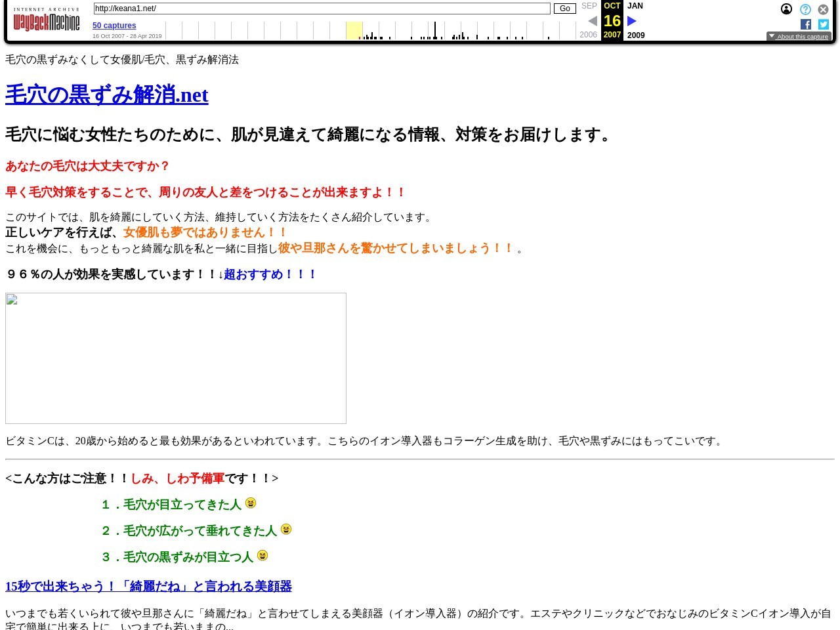Jump to year 2006 captures
Image resolution: width=840 pixels, height=630 pixels.
pyautogui.click(x=588, y=35)
